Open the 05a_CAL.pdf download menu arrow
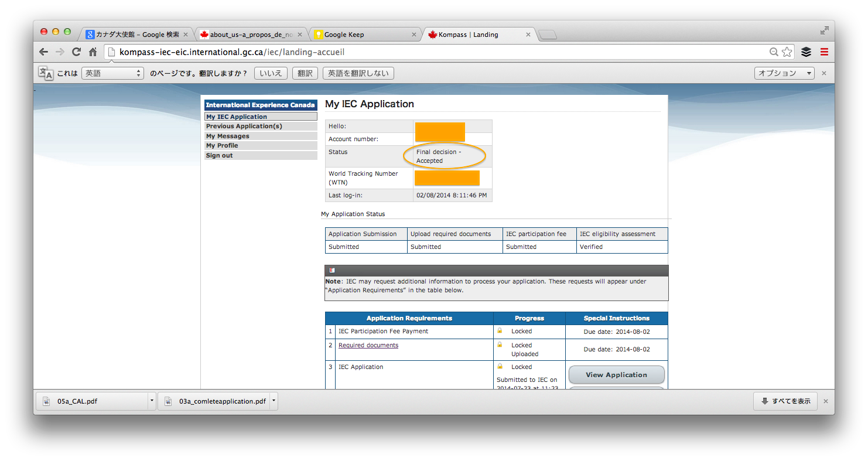 pyautogui.click(x=152, y=401)
